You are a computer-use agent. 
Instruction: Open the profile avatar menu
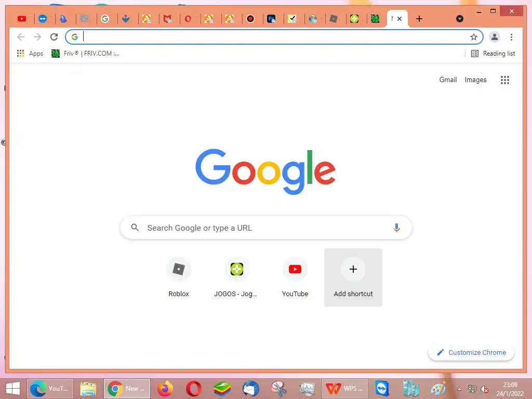pos(495,37)
